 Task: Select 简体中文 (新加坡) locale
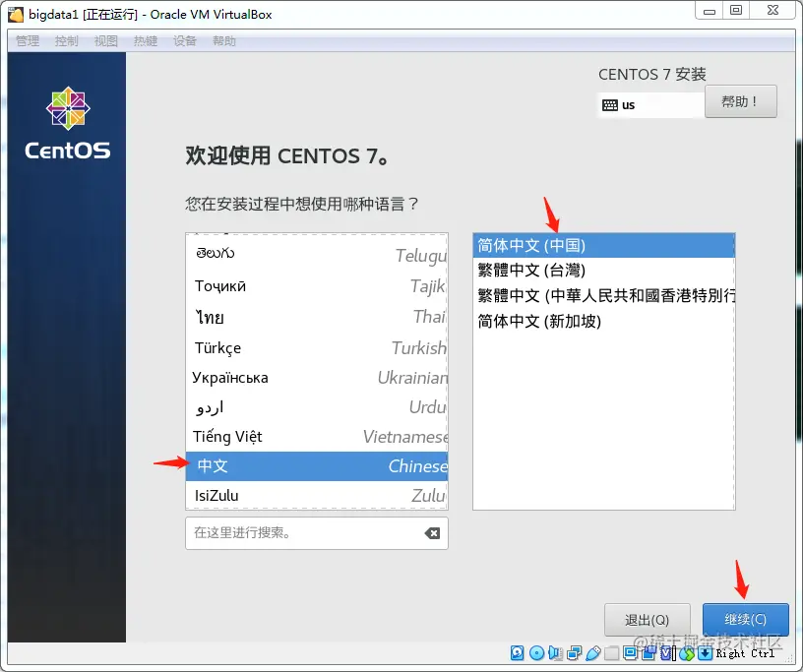(x=604, y=321)
